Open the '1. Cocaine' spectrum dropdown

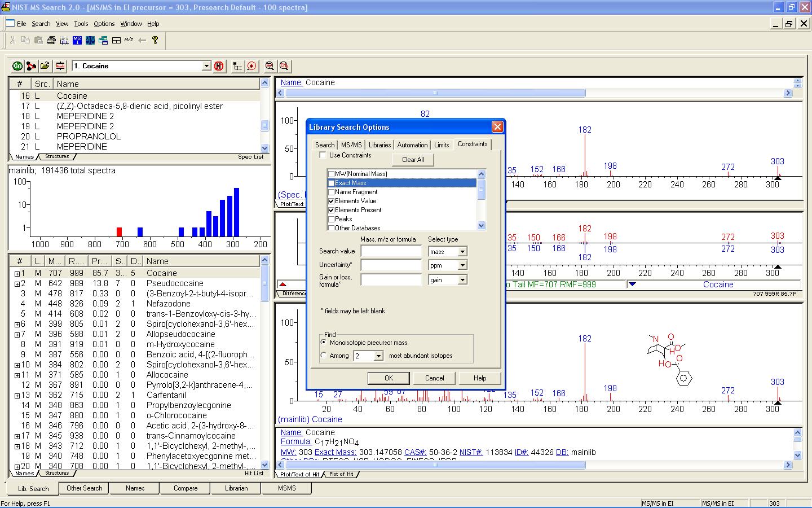point(206,66)
